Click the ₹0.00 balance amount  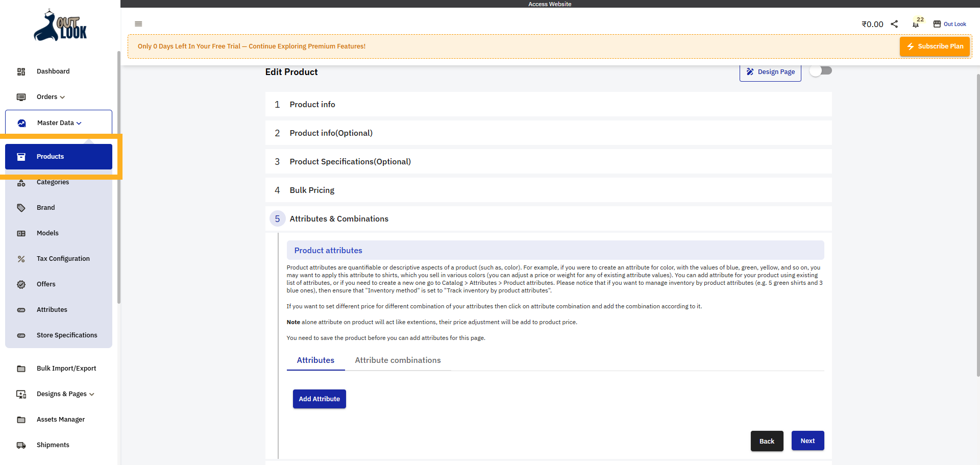pyautogui.click(x=872, y=24)
